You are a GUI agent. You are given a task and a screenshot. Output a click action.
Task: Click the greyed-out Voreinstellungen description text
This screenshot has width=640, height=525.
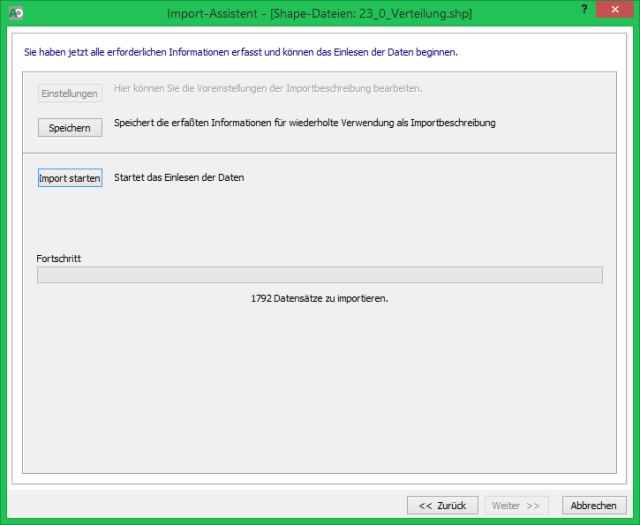268,88
